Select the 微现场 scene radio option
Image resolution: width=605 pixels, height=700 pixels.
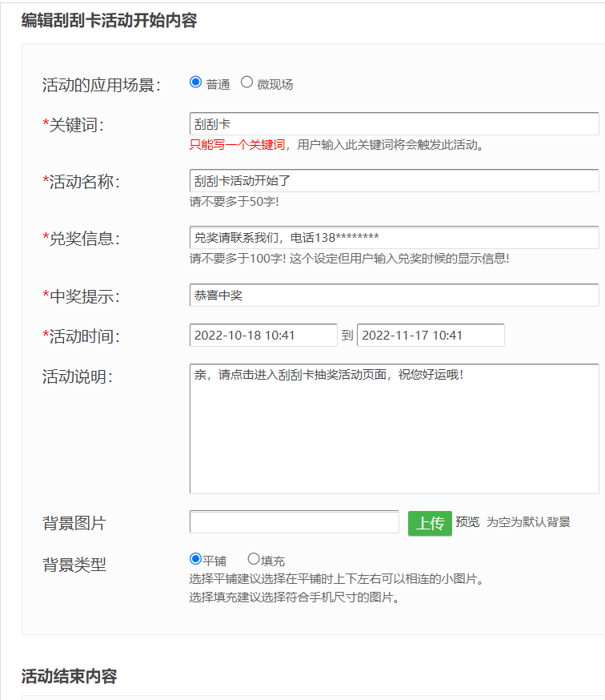tap(246, 82)
